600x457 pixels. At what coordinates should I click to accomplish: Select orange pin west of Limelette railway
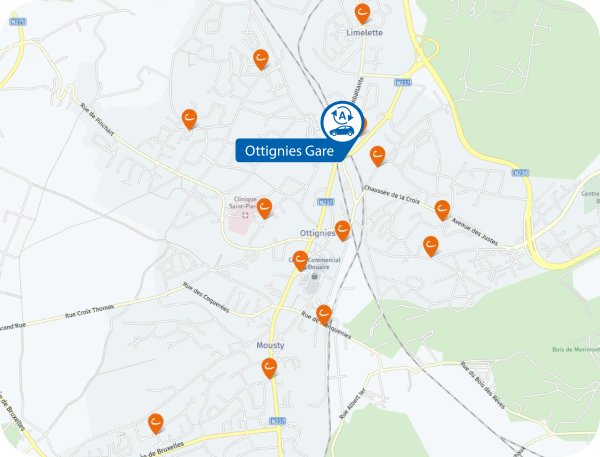point(261,59)
